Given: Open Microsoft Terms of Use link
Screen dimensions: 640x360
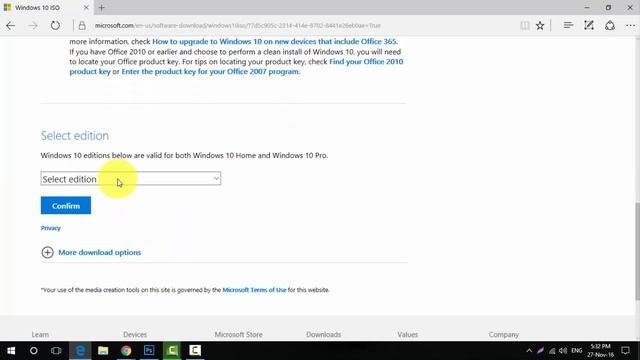Looking at the screenshot, I should pyautogui.click(x=254, y=290).
